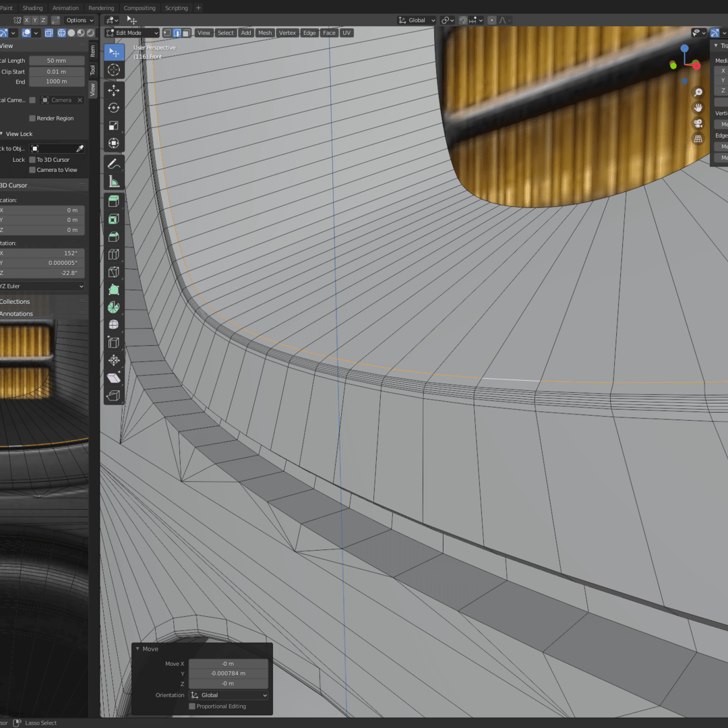This screenshot has width=728, height=728.
Task: Select the Move tool in the toolbar
Action: (114, 90)
